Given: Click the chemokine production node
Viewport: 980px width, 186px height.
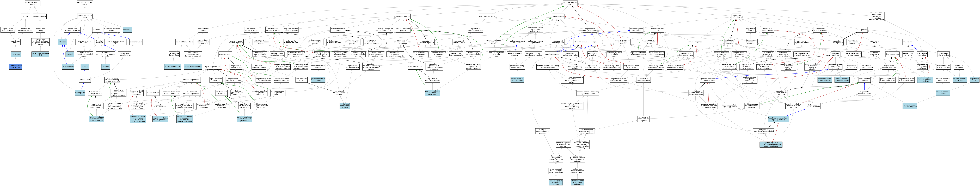Looking at the screenshot, I should [192, 80].
